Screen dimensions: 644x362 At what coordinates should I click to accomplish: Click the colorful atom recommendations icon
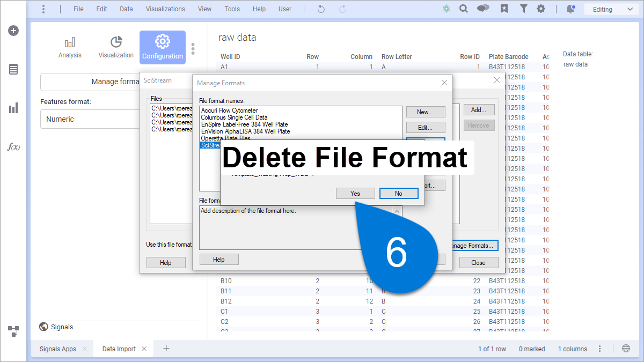point(446,9)
